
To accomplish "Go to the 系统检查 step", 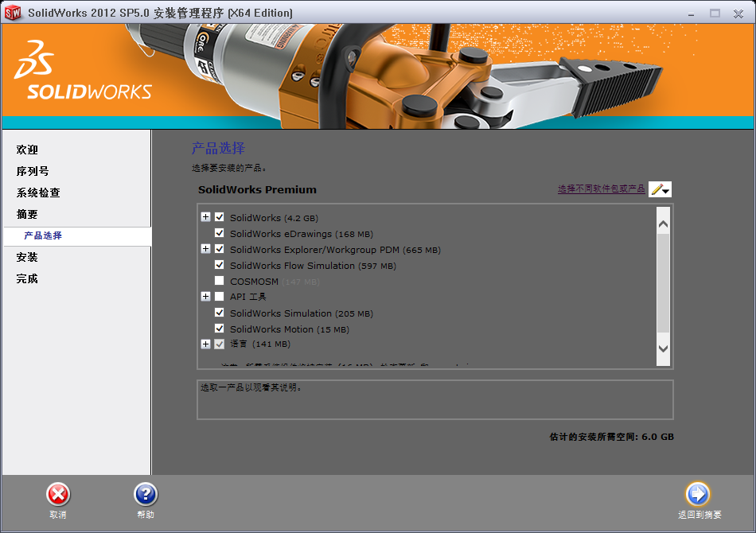I will click(38, 193).
